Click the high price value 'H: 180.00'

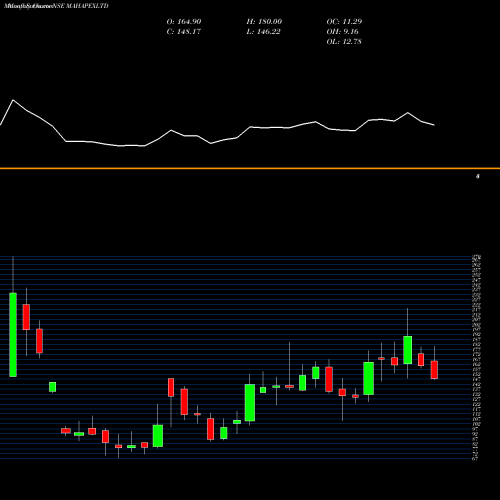[x=264, y=22]
